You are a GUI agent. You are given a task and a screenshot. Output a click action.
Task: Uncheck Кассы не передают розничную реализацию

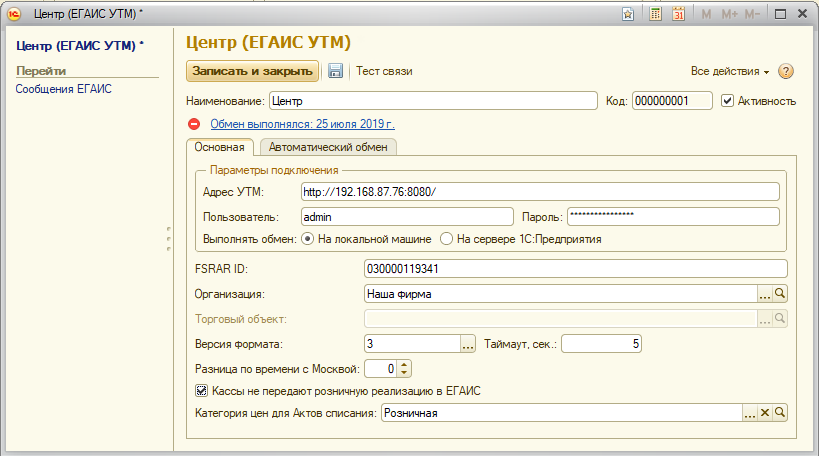click(x=201, y=390)
